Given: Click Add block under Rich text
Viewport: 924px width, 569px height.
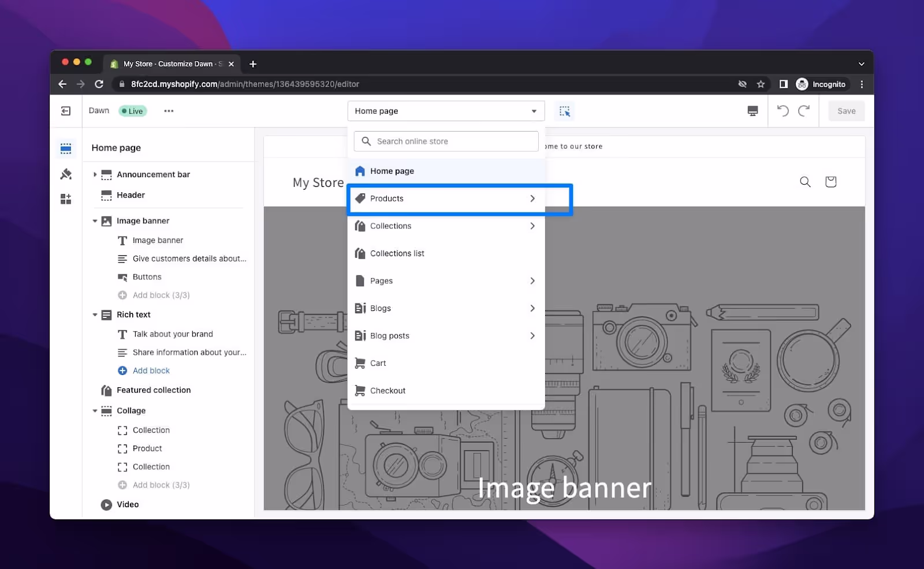Looking at the screenshot, I should [x=151, y=370].
